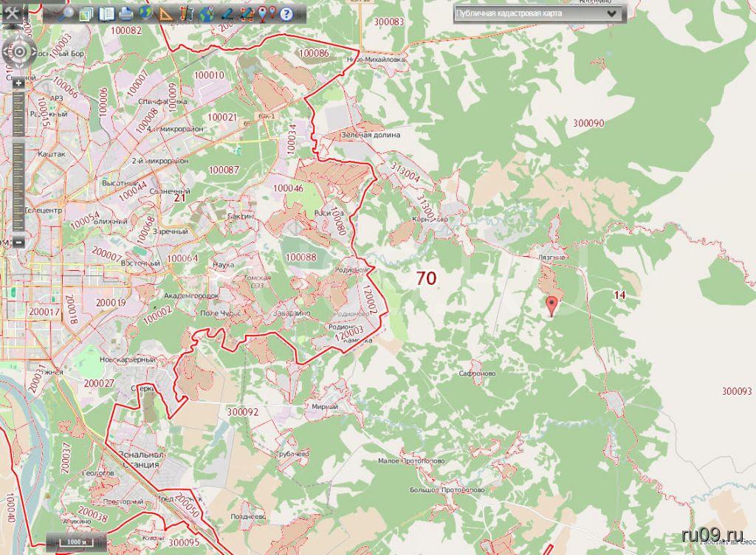756x555 pixels.
Task: Click cadastral block label 300092
Action: pyautogui.click(x=243, y=412)
